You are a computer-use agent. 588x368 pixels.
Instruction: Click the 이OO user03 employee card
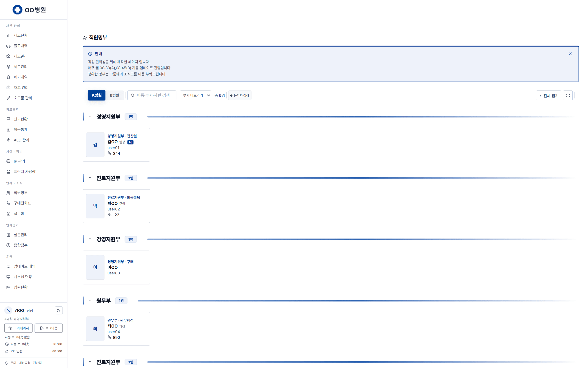coord(116,267)
